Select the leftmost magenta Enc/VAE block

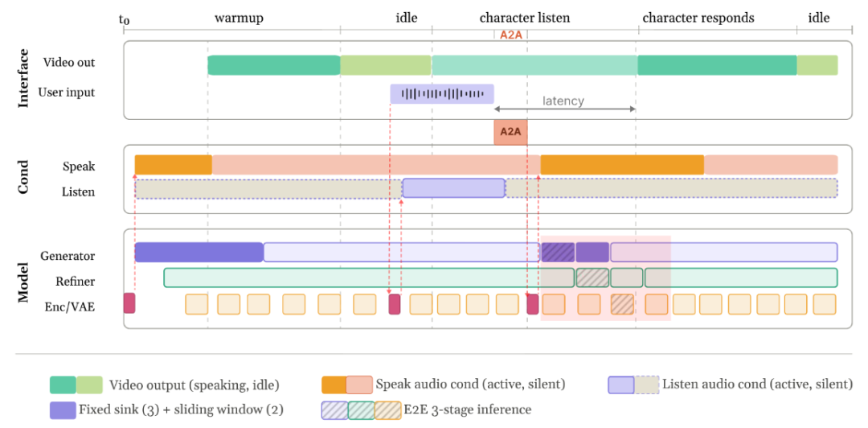129,303
